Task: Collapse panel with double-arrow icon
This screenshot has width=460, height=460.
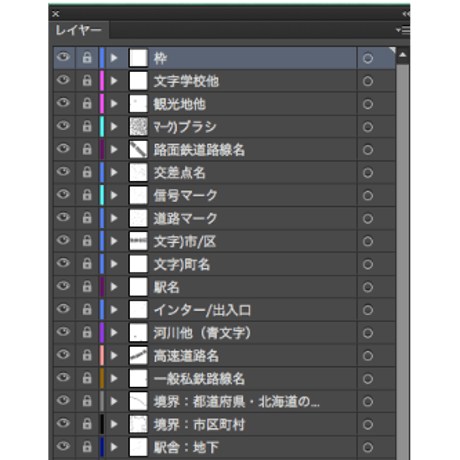Action: click(x=406, y=14)
